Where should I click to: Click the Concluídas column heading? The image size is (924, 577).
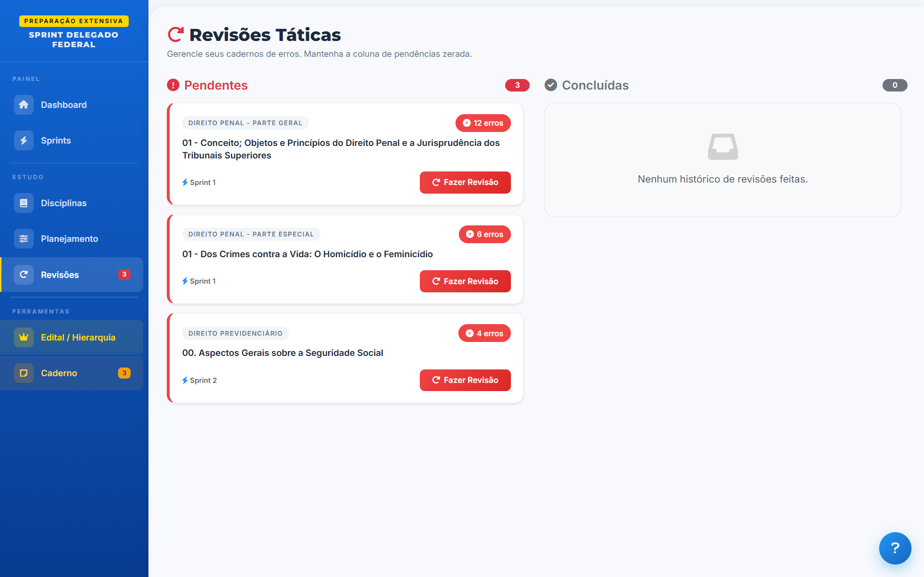coord(595,85)
